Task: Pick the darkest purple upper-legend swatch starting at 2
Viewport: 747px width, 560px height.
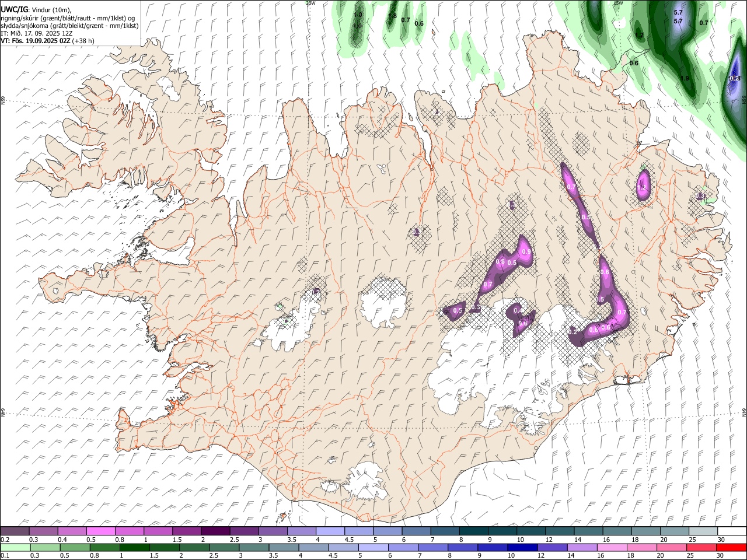Action: pos(215,531)
